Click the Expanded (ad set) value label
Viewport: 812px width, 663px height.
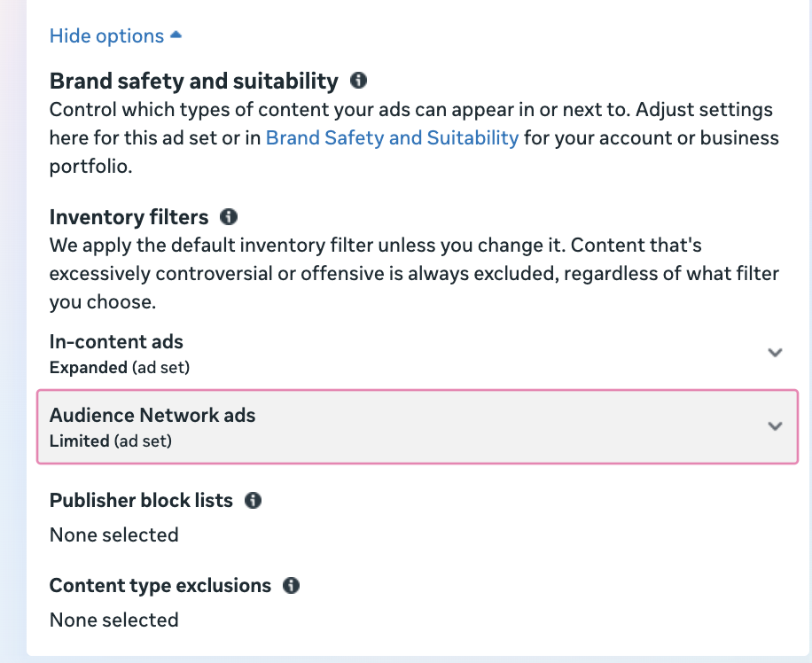pyautogui.click(x=120, y=368)
